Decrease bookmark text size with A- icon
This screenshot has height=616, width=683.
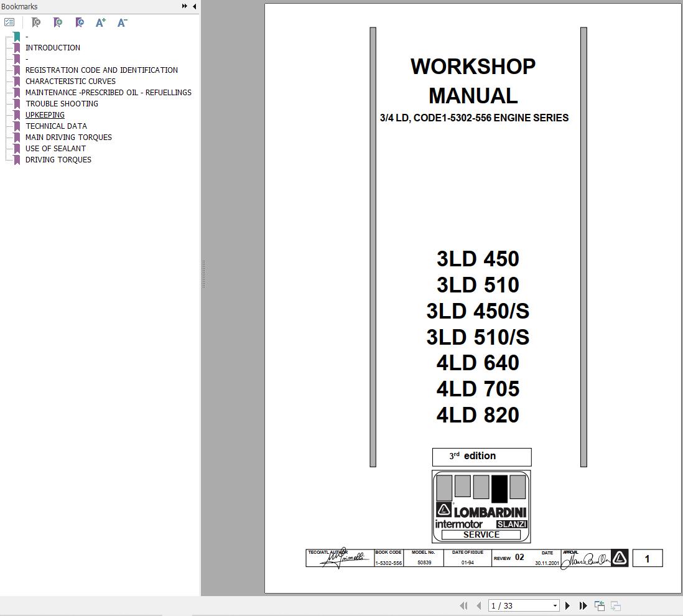point(122,22)
